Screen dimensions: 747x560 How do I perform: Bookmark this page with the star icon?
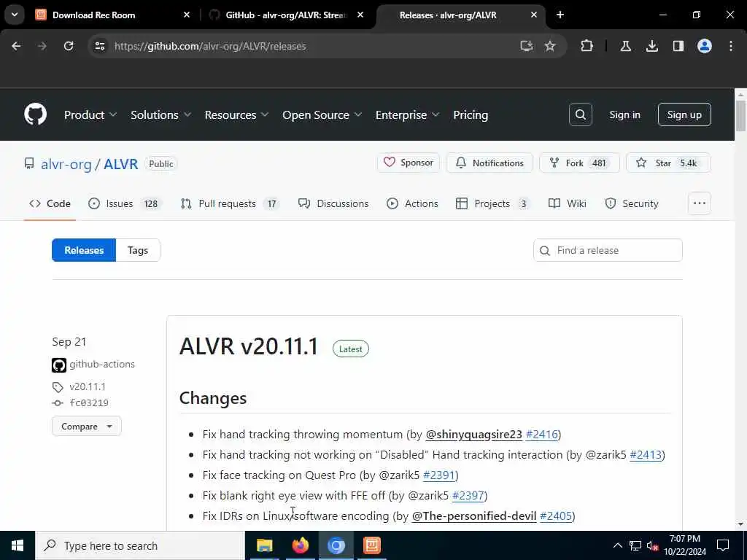click(x=550, y=46)
